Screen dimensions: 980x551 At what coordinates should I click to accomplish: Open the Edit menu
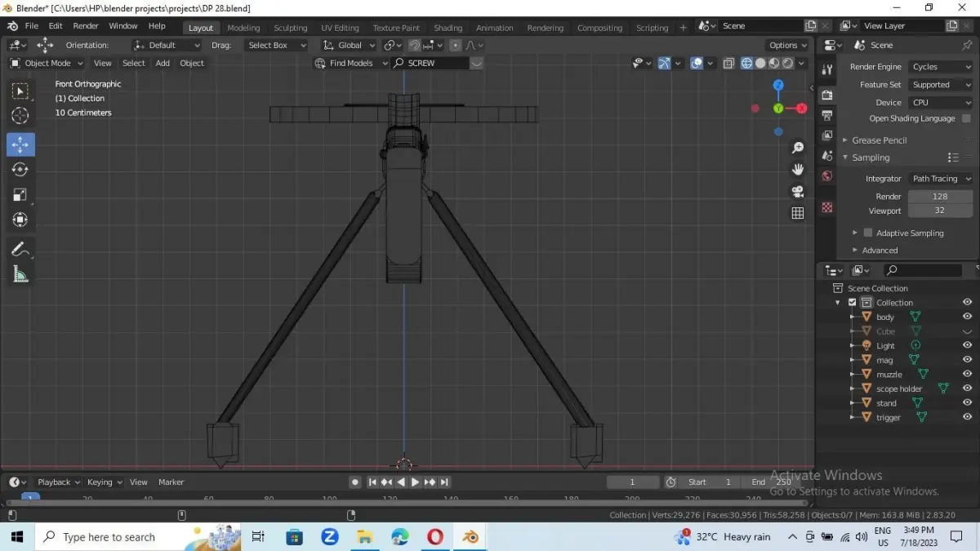pos(56,26)
